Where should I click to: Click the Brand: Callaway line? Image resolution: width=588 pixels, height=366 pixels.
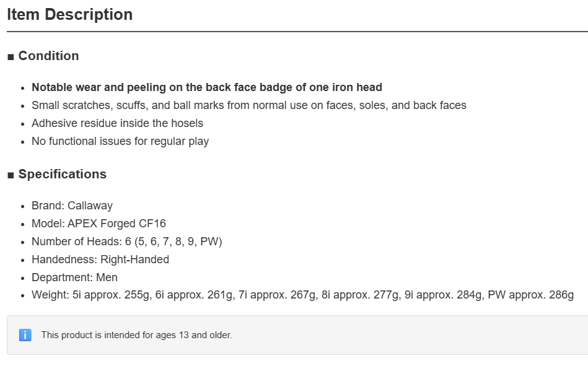click(x=72, y=206)
